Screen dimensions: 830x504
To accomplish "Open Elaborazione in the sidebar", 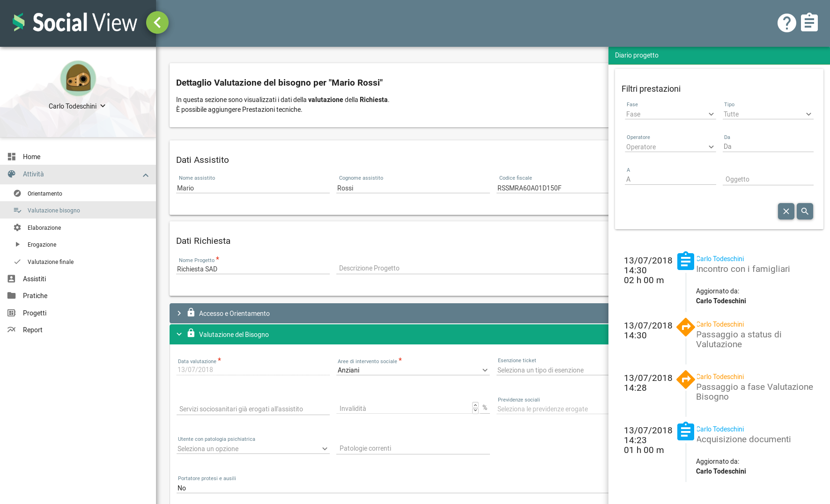I will pyautogui.click(x=44, y=228).
